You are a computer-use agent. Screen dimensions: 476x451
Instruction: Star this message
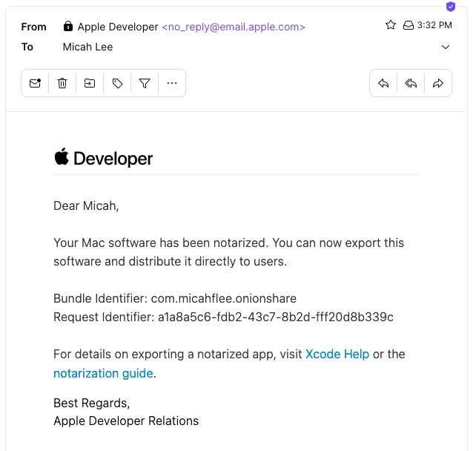point(391,25)
